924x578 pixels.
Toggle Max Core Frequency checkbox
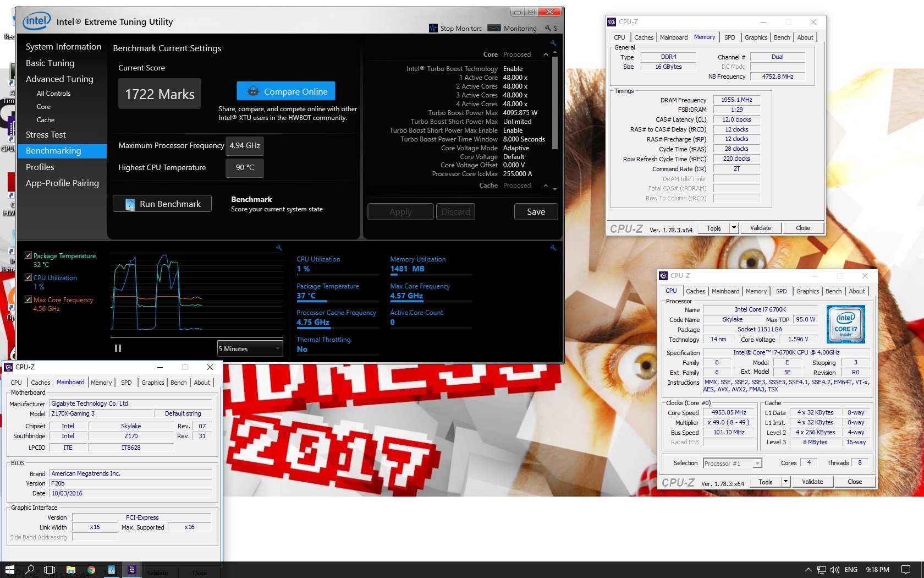(28, 299)
